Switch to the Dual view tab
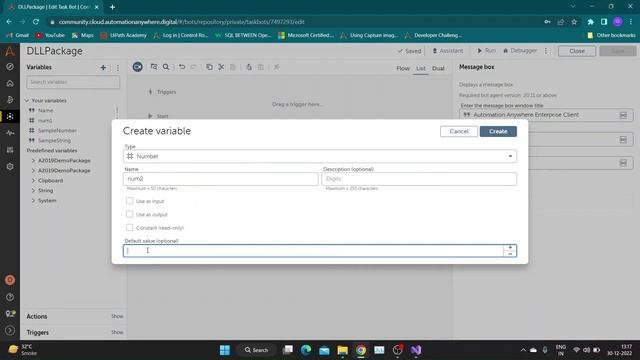Viewport: 640px width, 360px height. (438, 69)
